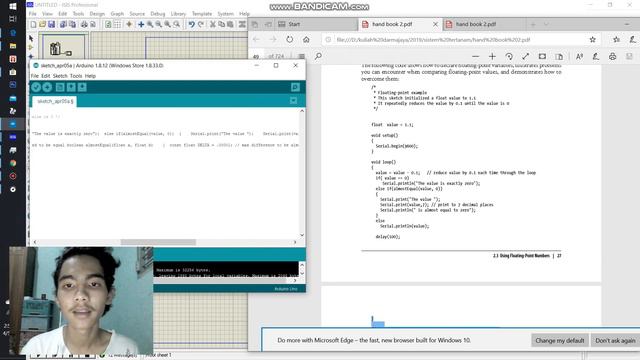
Task: Select the ISIS component mode tool
Action: [x=31, y=47]
